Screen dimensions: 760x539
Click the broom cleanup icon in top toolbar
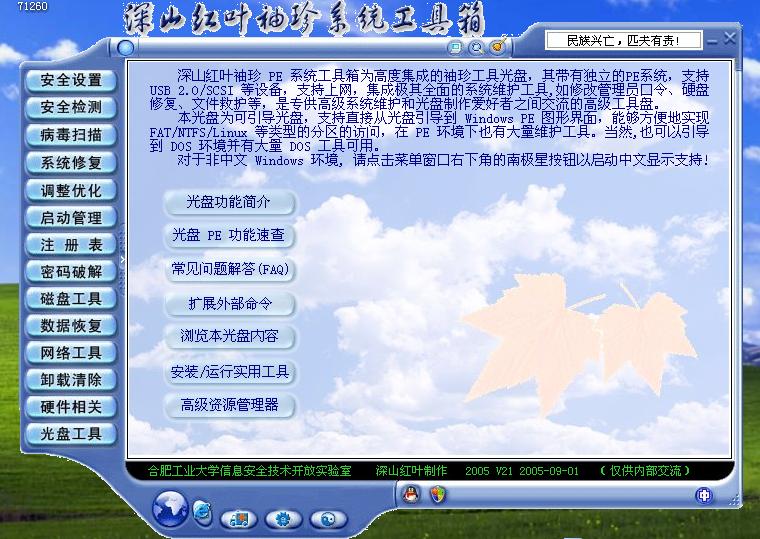[499, 46]
